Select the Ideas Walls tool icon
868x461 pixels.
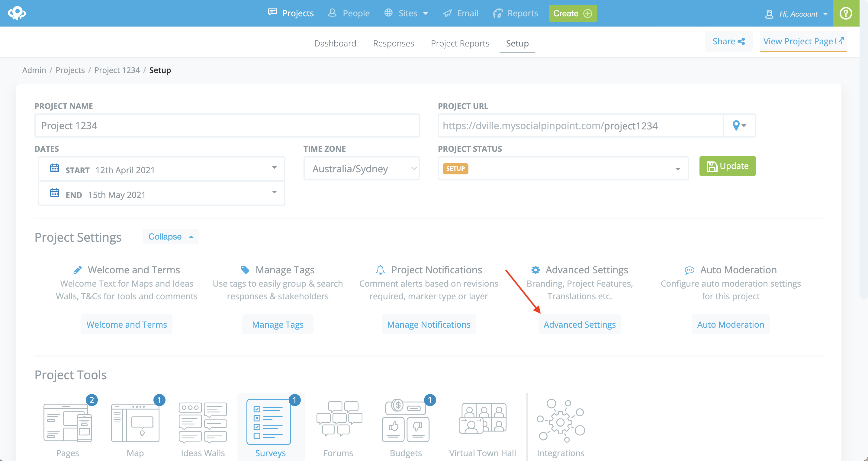point(203,423)
